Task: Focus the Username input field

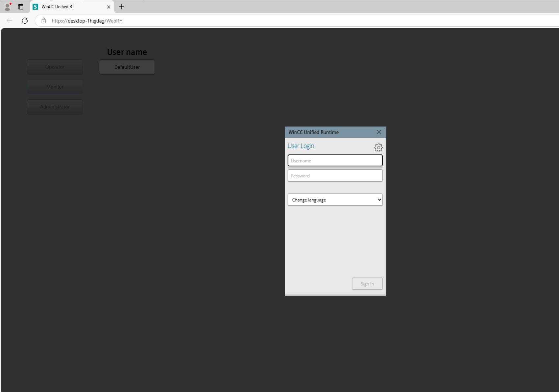Action: pos(335,160)
